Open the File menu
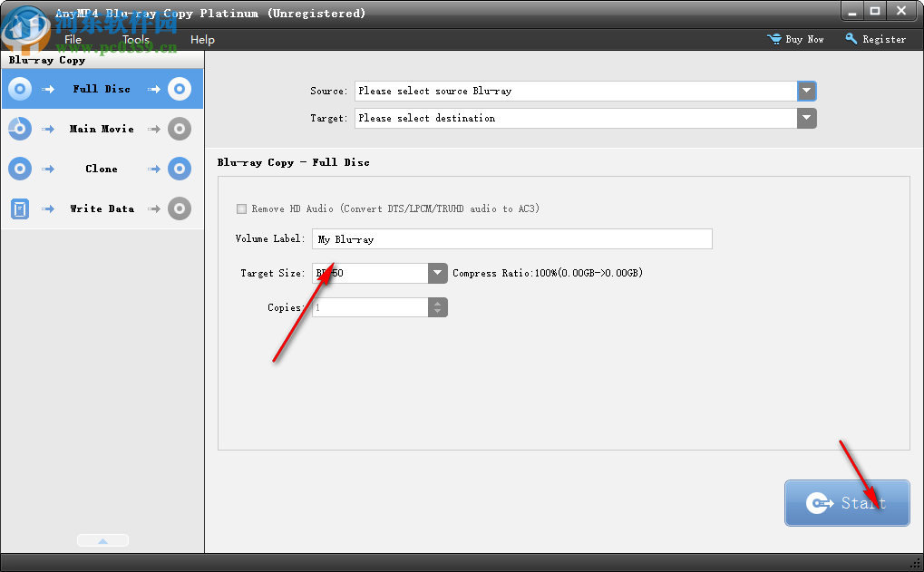Screen dimensions: 924x572 point(73,39)
